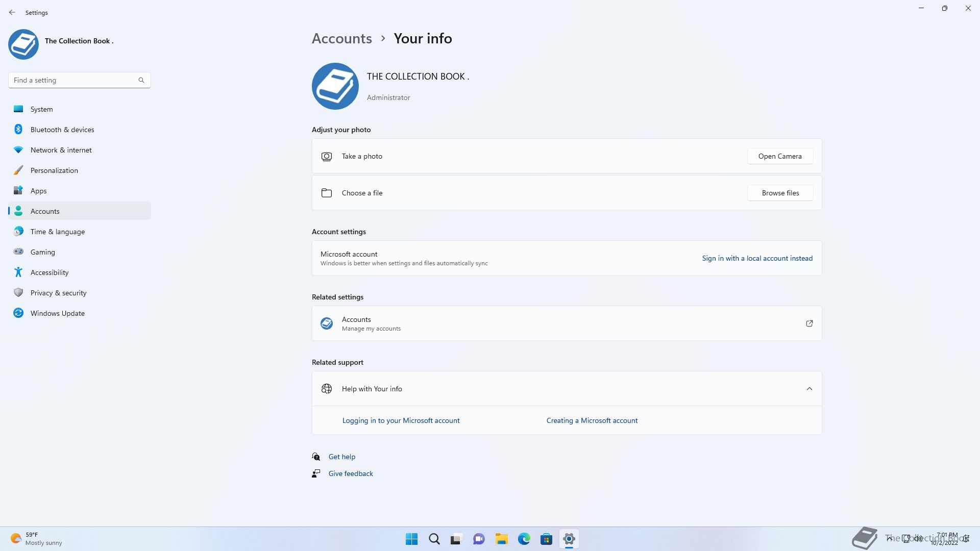Collapse the Help with Your info section
The width and height of the screenshot is (980, 551).
click(x=810, y=389)
